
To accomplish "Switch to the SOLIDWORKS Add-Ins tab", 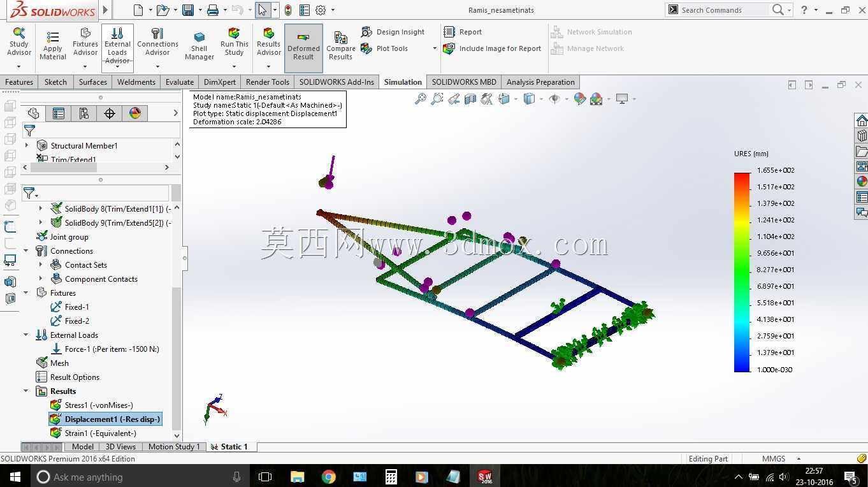I will [x=336, y=82].
